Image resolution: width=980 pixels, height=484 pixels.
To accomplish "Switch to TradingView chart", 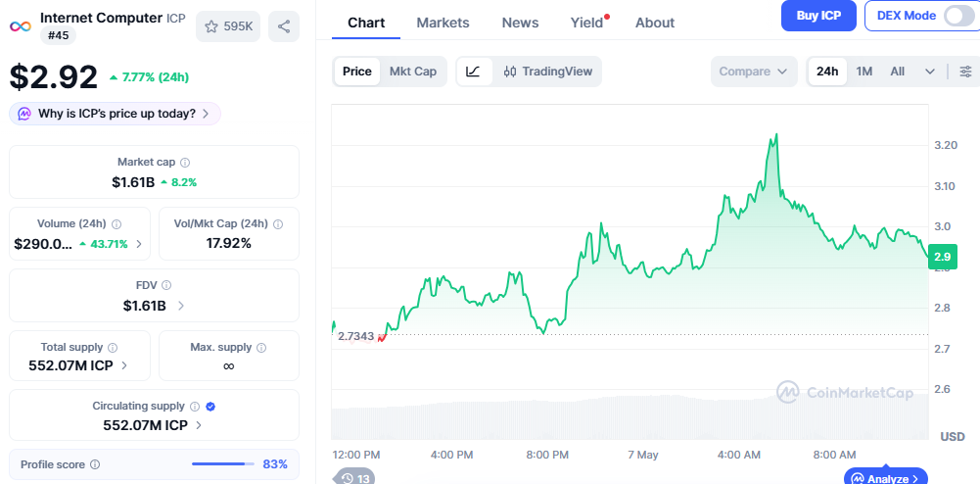I will point(547,72).
